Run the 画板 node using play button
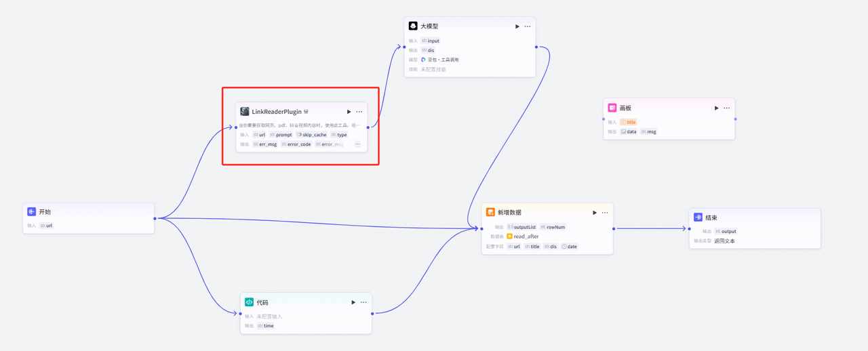The image size is (868, 351). [x=717, y=108]
